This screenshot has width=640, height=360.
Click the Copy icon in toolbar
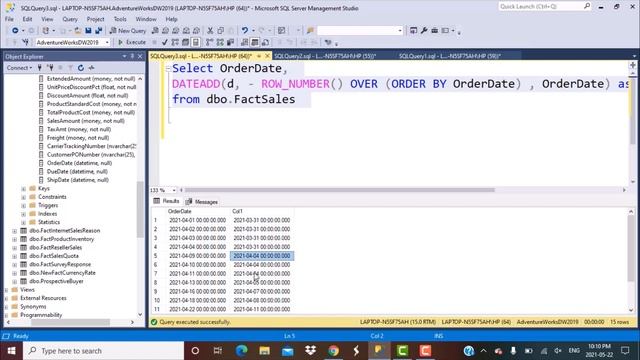pos(221,31)
